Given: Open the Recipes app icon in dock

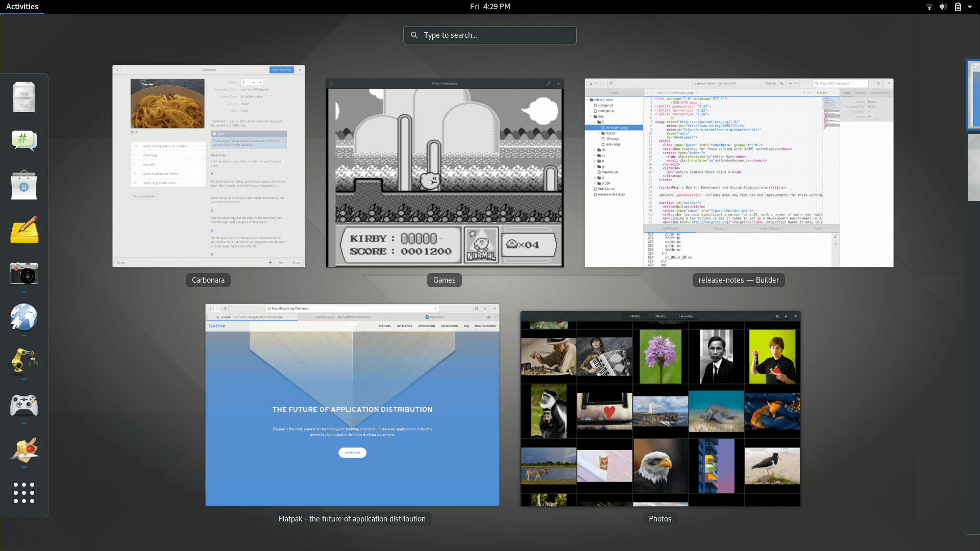Looking at the screenshot, I should [x=24, y=449].
